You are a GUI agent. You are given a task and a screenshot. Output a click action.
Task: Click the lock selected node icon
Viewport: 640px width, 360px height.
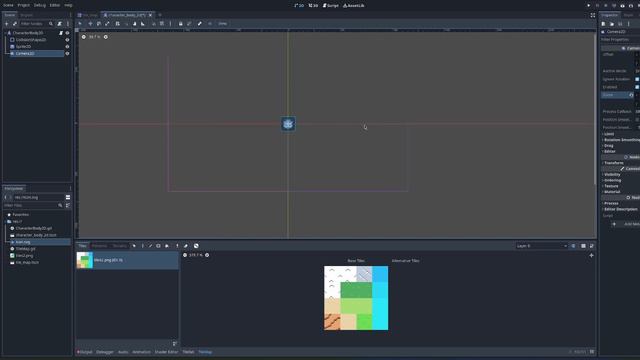(x=180, y=24)
